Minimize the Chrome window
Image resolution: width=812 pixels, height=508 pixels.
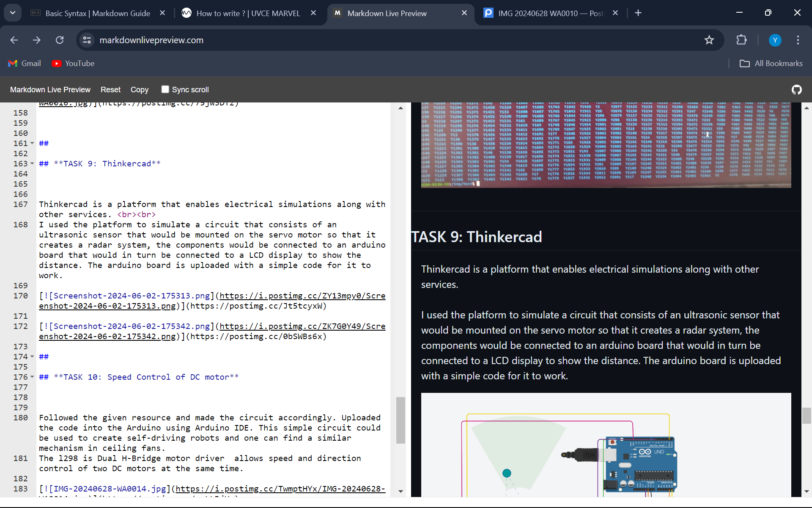[x=739, y=13]
